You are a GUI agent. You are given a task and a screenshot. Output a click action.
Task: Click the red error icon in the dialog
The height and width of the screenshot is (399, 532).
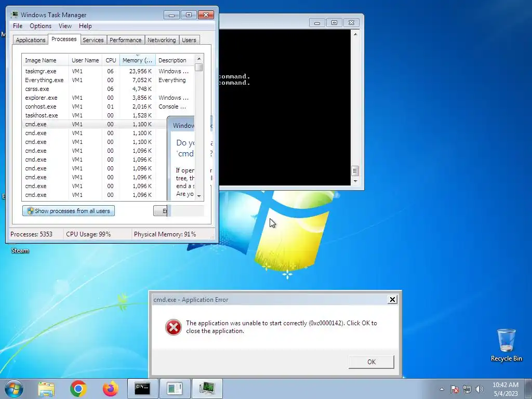[174, 327]
